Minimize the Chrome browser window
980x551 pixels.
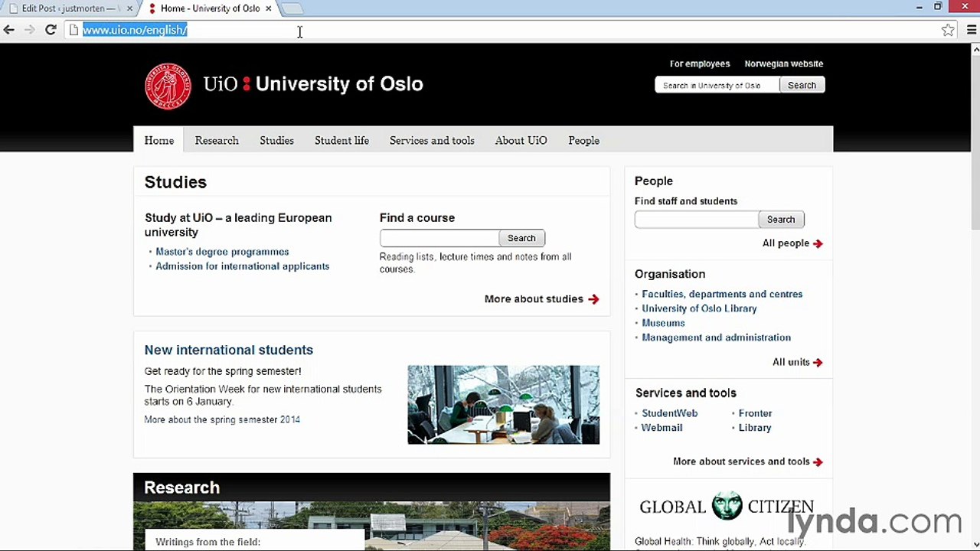coord(919,7)
